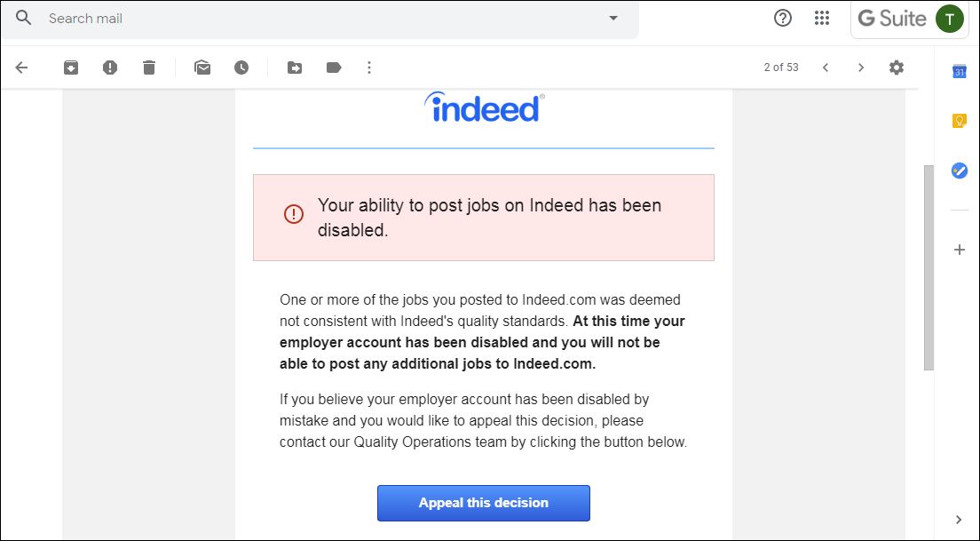980x541 pixels.
Task: Open Google Calendar in the side panel
Action: pos(960,72)
